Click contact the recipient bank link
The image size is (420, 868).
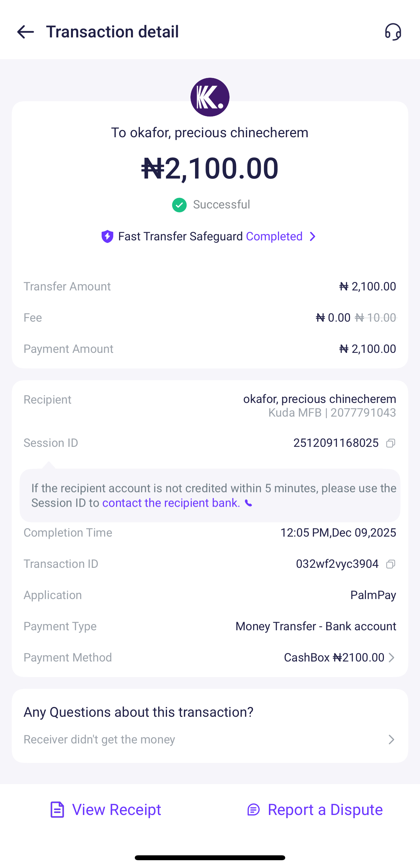coord(171,503)
